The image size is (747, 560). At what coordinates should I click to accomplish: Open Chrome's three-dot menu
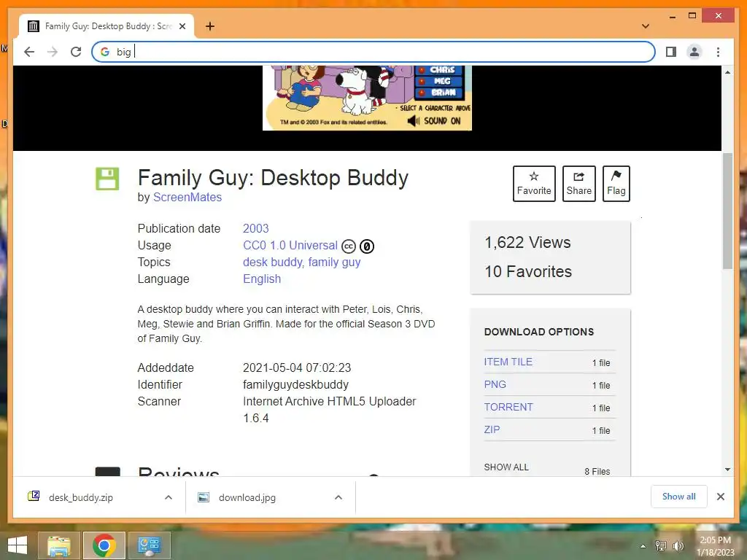718,52
